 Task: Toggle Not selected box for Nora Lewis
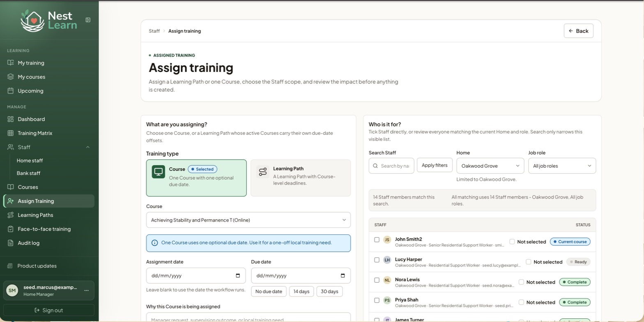tap(521, 282)
